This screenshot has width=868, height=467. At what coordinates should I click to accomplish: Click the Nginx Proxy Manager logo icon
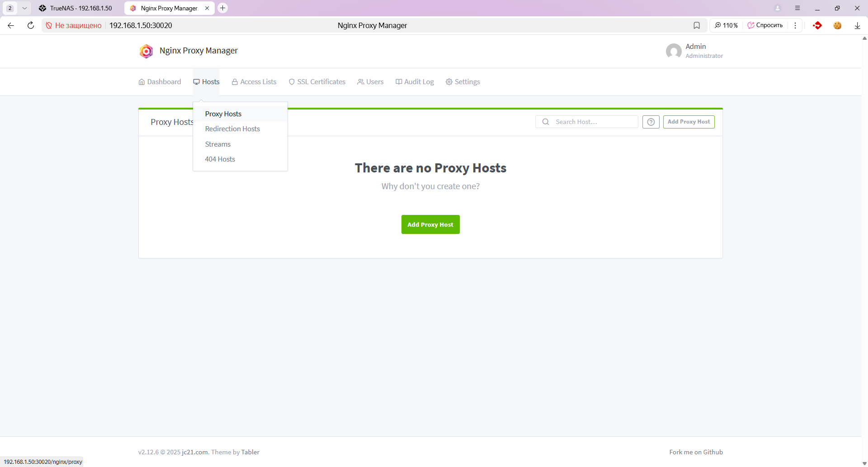coord(146,51)
